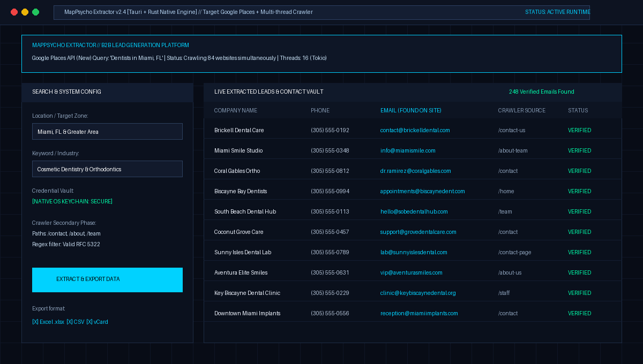The height and width of the screenshot is (364, 643).
Task: Click phone number (305) 555-0994
Action: (330, 192)
